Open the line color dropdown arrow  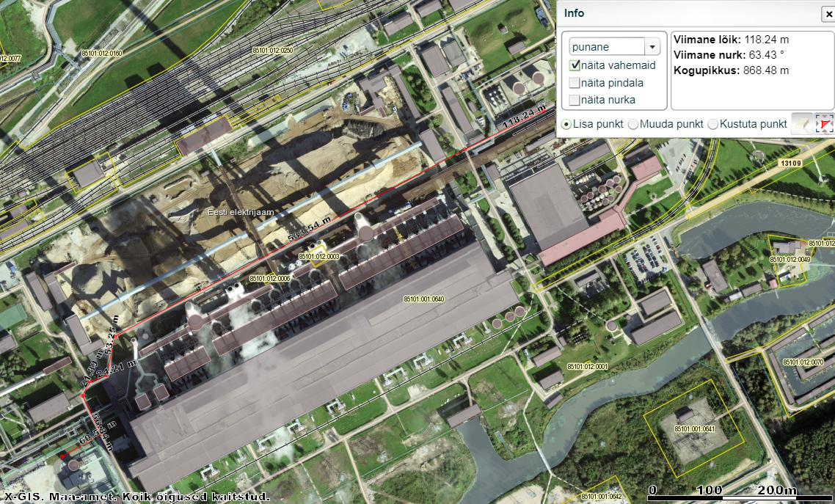[x=652, y=47]
